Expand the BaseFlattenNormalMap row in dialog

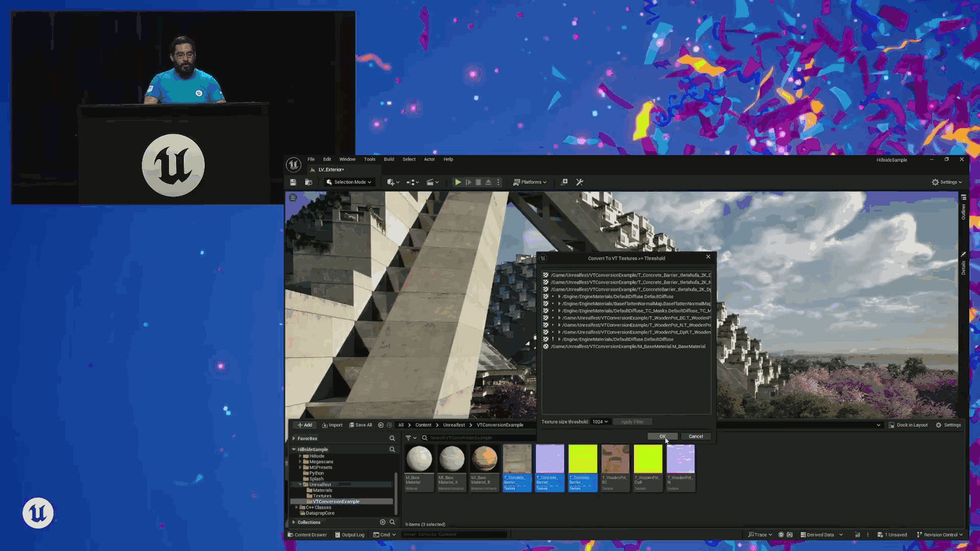[x=559, y=304]
